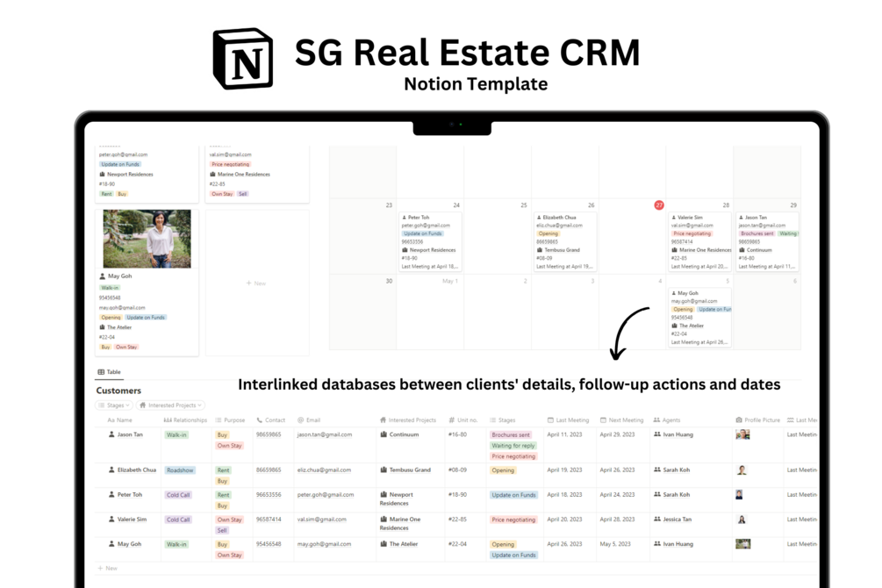
Task: Switch to the Table view tab
Action: coord(109,372)
